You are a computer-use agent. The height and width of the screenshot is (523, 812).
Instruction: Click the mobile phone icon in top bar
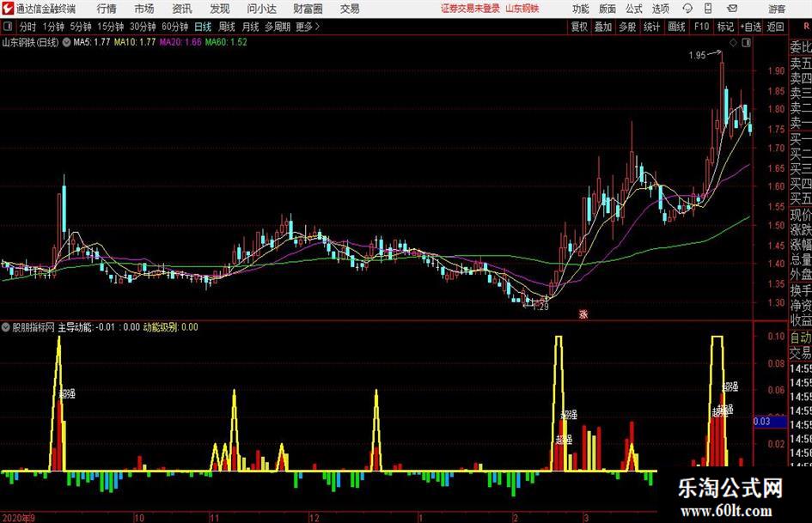[708, 9]
